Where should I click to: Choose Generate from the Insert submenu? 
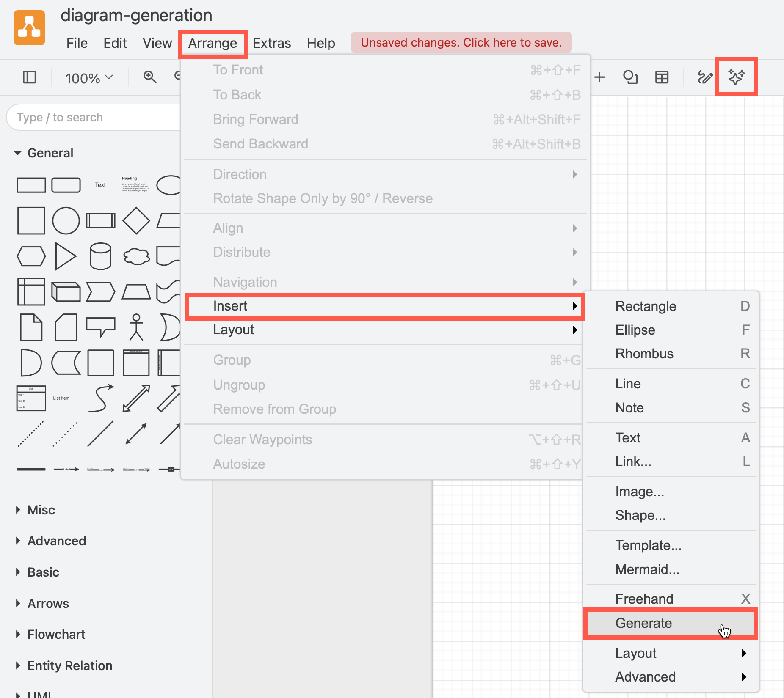pyautogui.click(x=643, y=623)
